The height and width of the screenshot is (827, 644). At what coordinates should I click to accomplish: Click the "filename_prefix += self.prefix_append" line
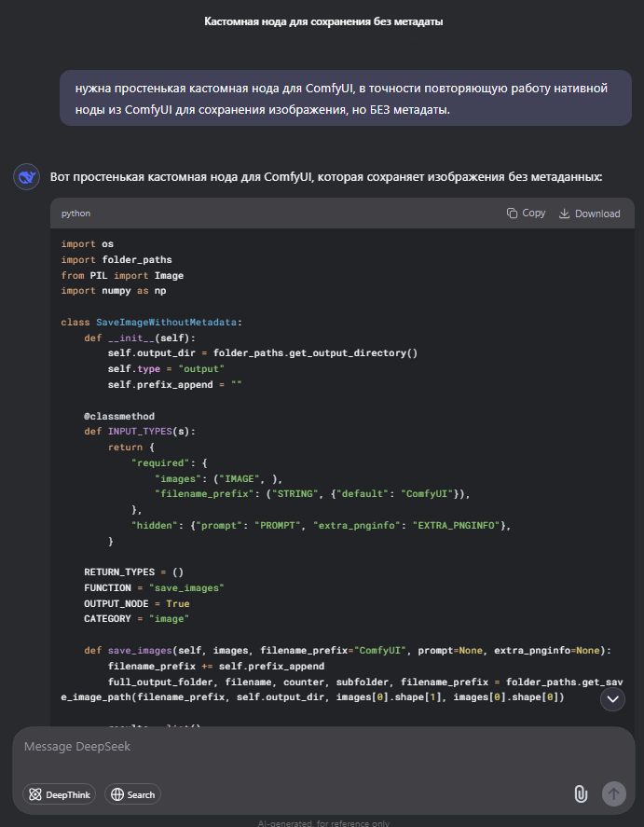tap(216, 666)
